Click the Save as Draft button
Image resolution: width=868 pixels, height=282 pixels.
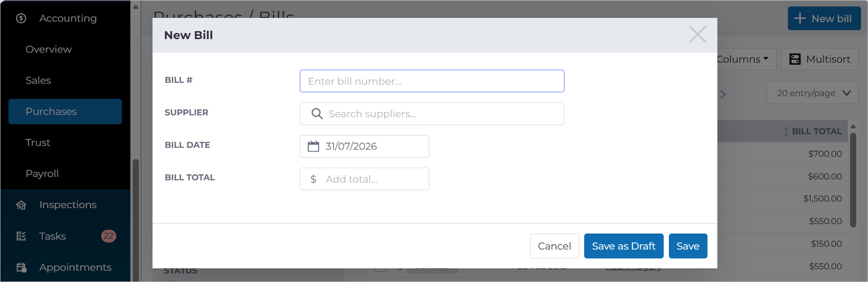(624, 246)
